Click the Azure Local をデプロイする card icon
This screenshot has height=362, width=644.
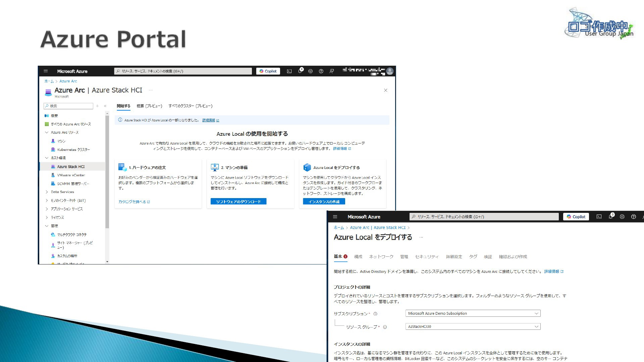pyautogui.click(x=307, y=167)
